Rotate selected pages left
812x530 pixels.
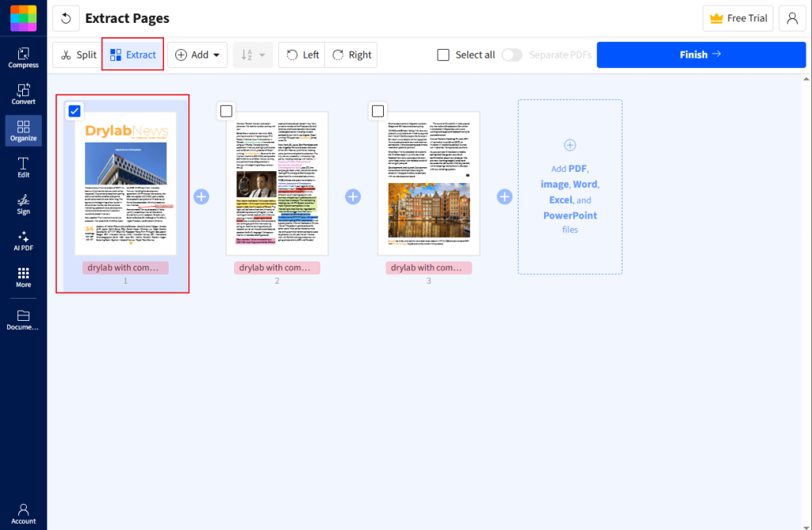(x=301, y=55)
